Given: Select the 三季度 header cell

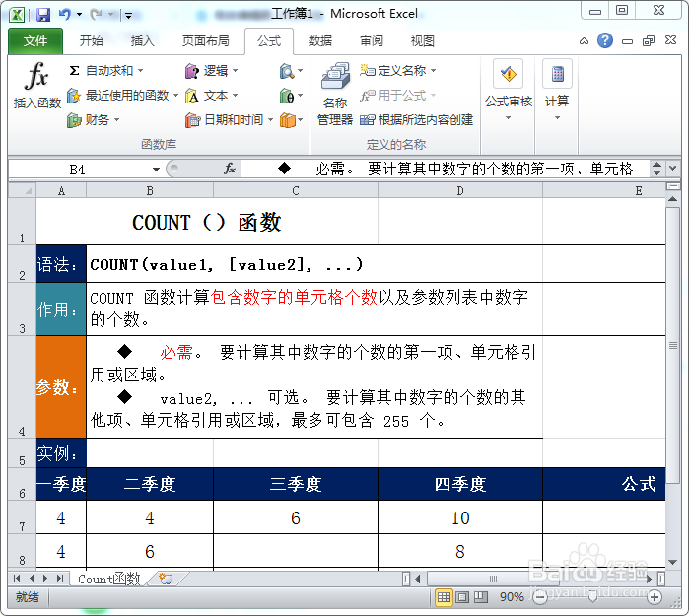Looking at the screenshot, I should pyautogui.click(x=296, y=484).
